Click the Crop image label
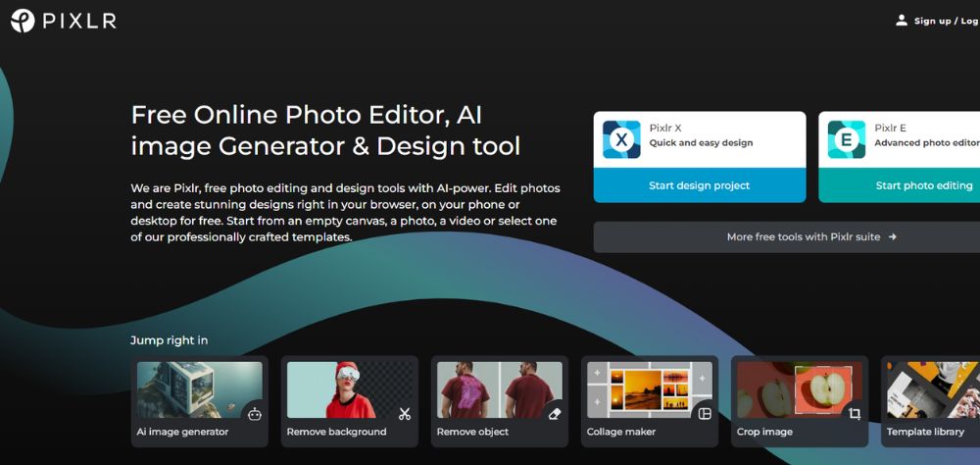Screen dimensions: 980x465 [x=764, y=432]
